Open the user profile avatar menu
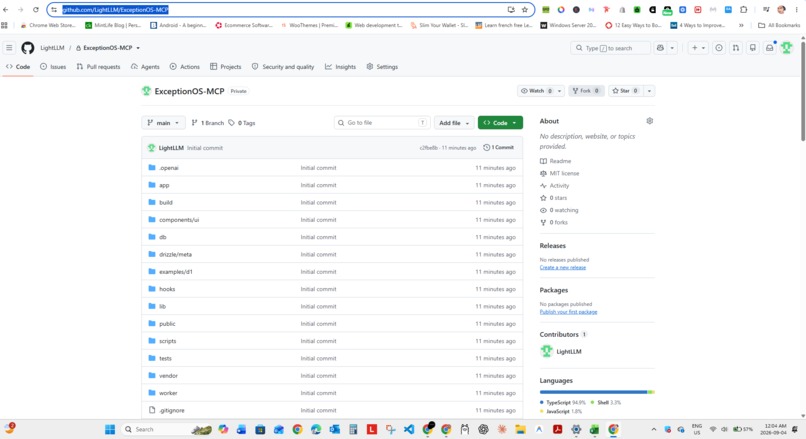This screenshot has width=806, height=439. 786,48
